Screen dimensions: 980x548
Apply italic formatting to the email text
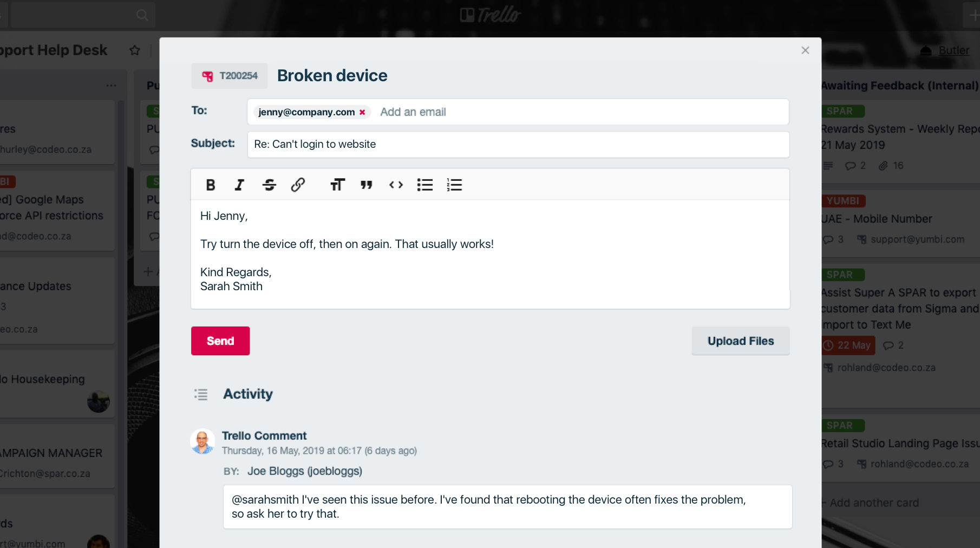pos(239,185)
